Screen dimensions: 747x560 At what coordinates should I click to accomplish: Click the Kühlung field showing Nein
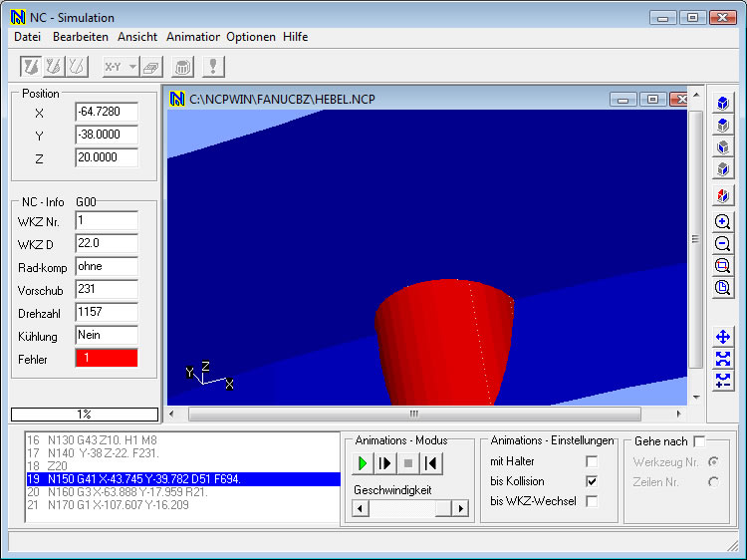[x=107, y=335]
